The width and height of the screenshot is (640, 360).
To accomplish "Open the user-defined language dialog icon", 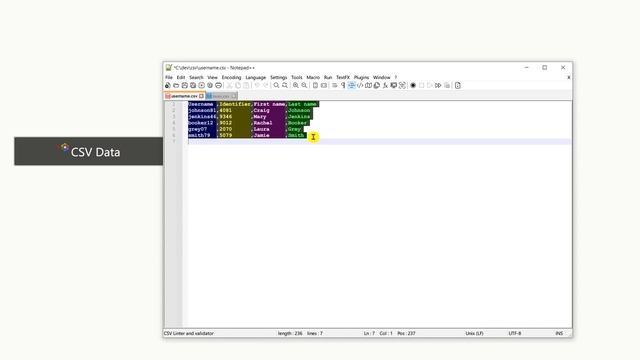I will (360, 85).
